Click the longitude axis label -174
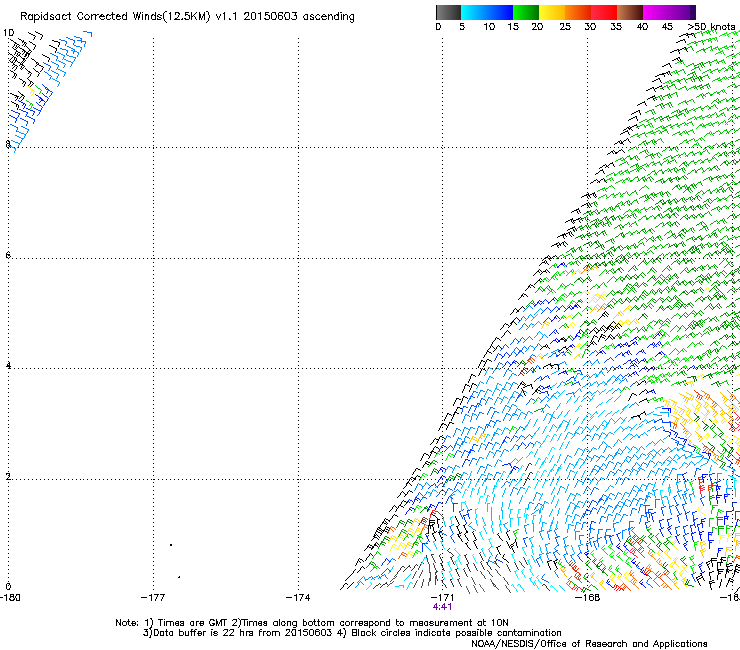This screenshot has width=740, height=650. click(298, 598)
